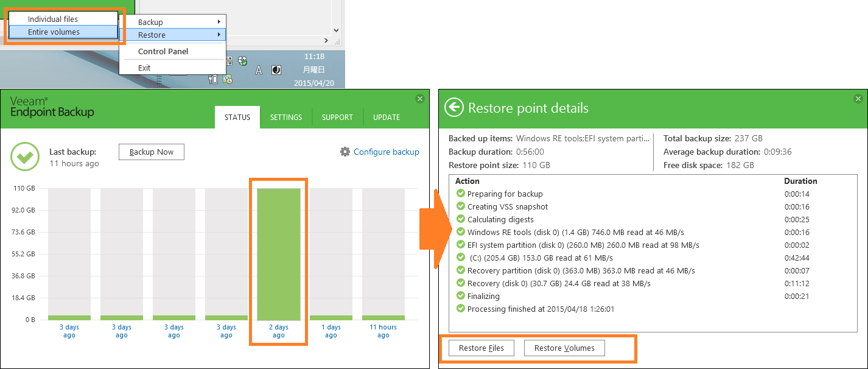
Task: Open the Dropbox icon in the system tray
Action: tap(243, 61)
